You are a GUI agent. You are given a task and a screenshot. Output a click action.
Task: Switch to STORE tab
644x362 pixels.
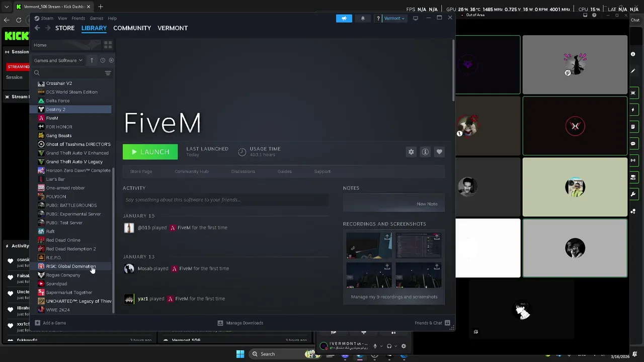pyautogui.click(x=65, y=28)
